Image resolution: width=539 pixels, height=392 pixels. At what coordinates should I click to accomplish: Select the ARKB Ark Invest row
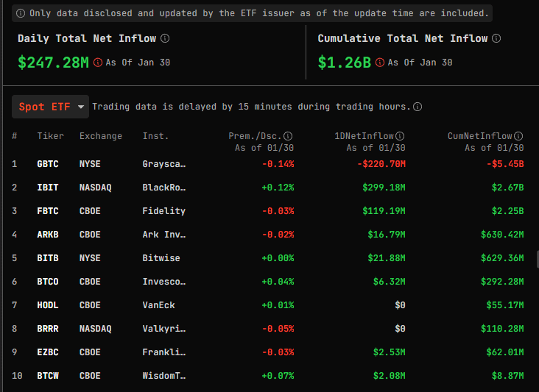point(268,235)
